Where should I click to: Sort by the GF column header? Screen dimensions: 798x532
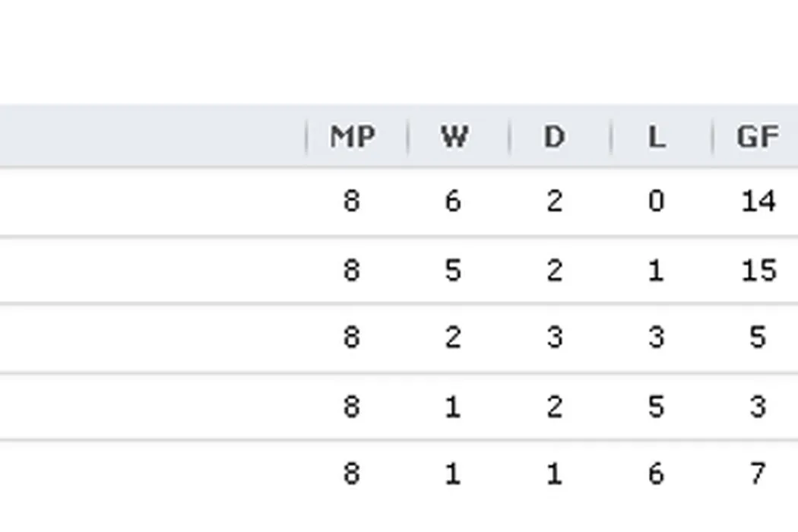757,137
